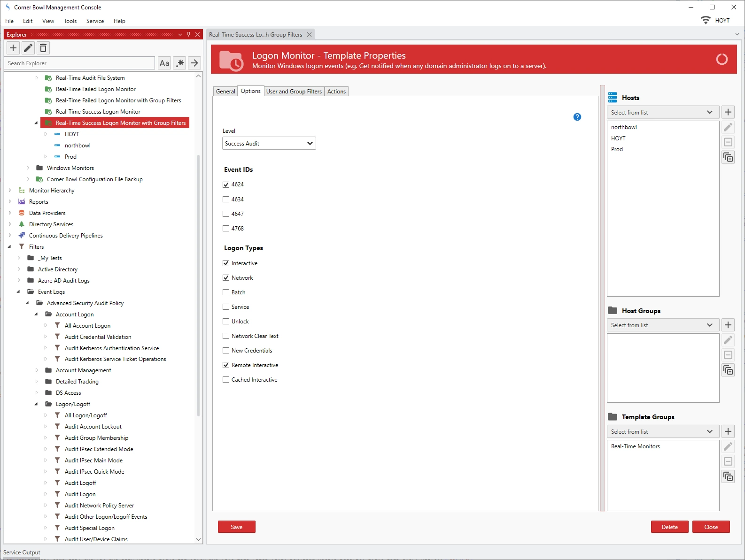Open the Tools menu
745x560 pixels.
[x=70, y=21]
